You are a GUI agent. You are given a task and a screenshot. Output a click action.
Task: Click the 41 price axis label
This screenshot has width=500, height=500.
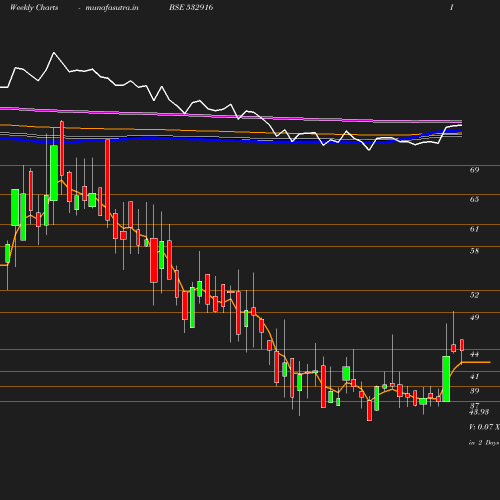pyautogui.click(x=474, y=376)
